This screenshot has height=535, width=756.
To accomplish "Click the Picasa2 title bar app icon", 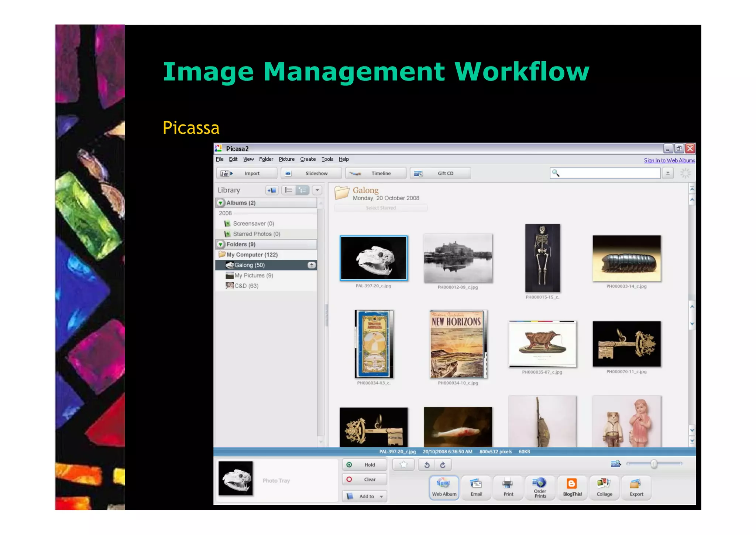I will point(219,149).
